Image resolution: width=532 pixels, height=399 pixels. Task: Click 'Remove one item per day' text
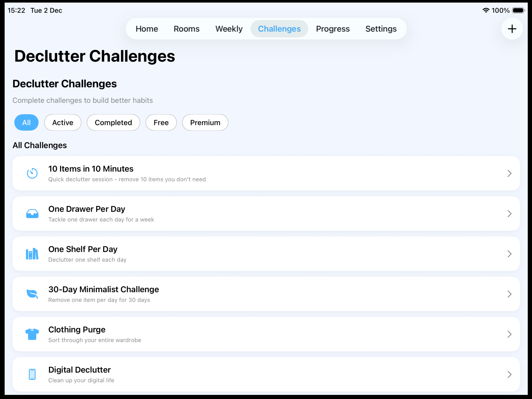pyautogui.click(x=99, y=300)
